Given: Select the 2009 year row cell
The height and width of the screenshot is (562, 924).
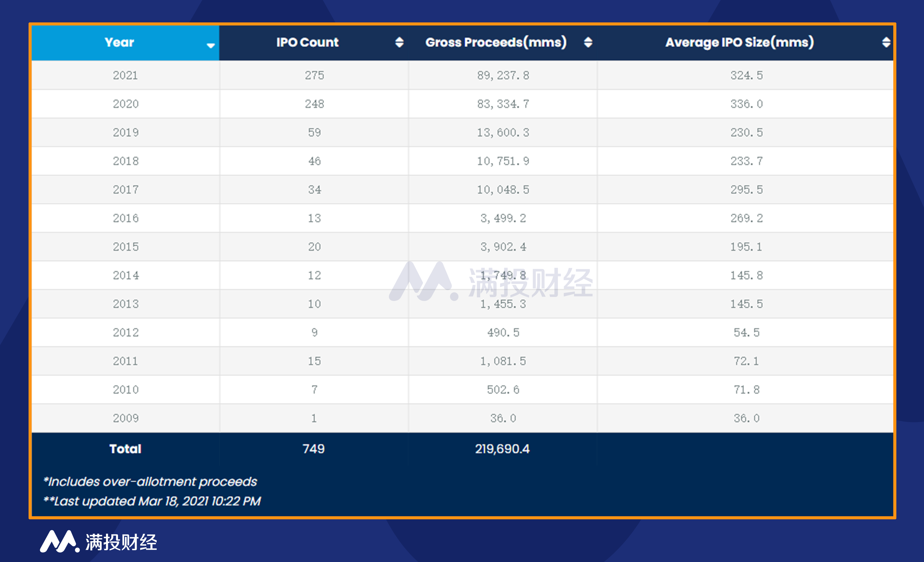Looking at the screenshot, I should (x=126, y=418).
